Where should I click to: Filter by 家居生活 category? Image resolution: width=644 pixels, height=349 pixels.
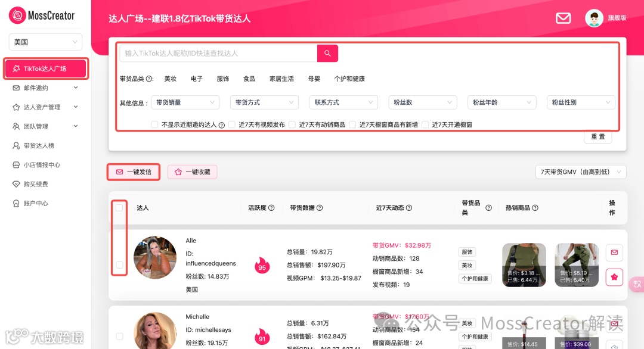(281, 79)
